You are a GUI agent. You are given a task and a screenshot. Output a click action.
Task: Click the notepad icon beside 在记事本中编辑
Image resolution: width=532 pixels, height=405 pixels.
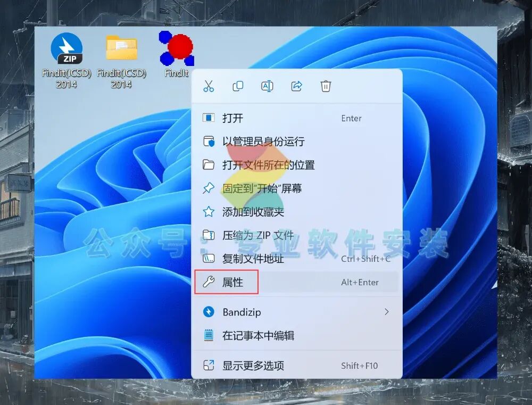209,335
